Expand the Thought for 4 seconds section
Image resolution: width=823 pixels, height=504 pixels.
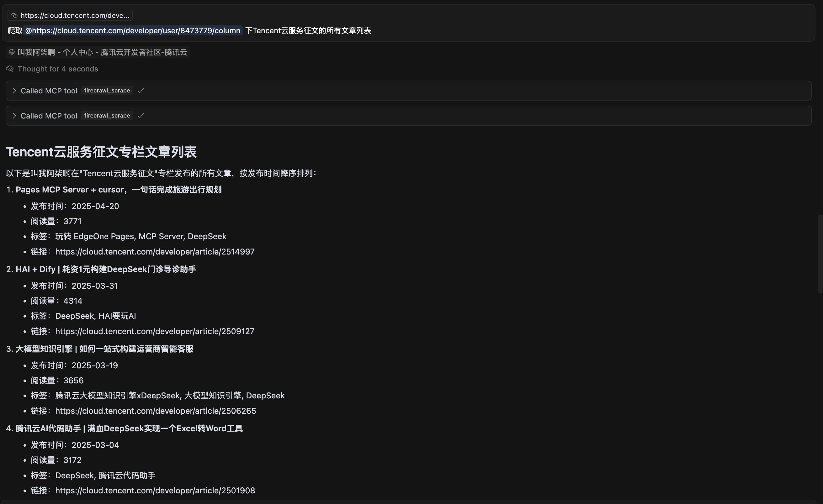pos(58,69)
